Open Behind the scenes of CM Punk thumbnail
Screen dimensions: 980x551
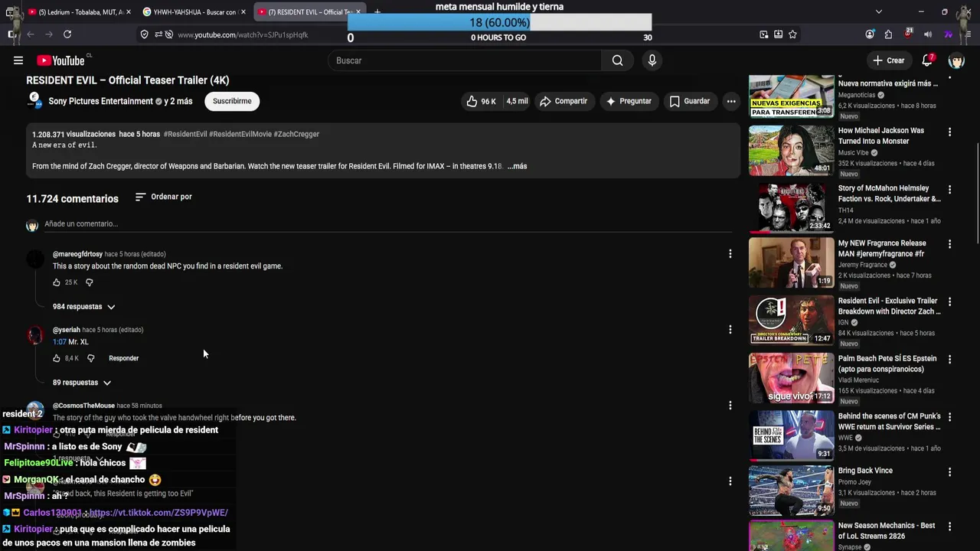point(791,435)
